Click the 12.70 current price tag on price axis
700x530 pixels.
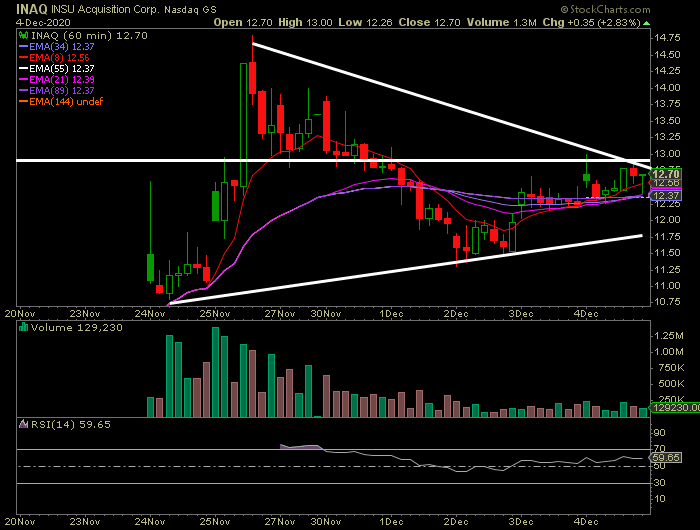666,174
